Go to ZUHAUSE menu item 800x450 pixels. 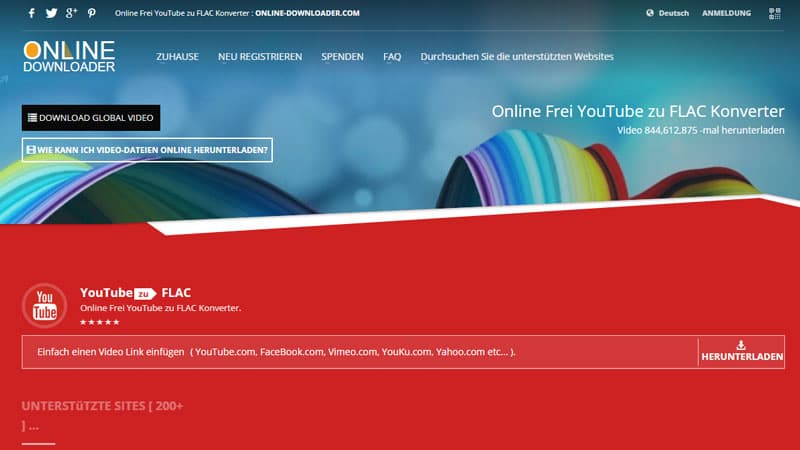tap(178, 57)
